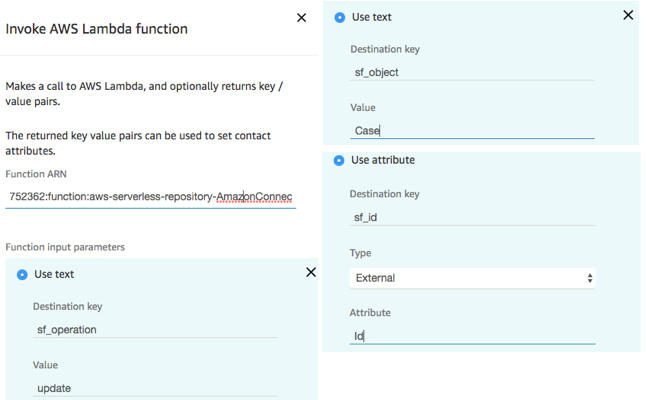Select Use text radio for sf_object
The height and width of the screenshot is (400, 646).
point(340,18)
